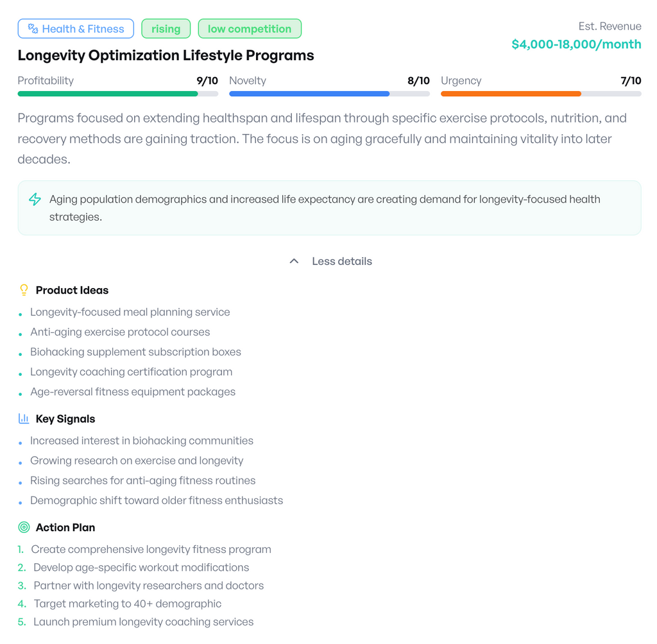Click the dumbbell icon in Health & Fitness tag
Viewport: 657px width, 644px height.
point(33,28)
